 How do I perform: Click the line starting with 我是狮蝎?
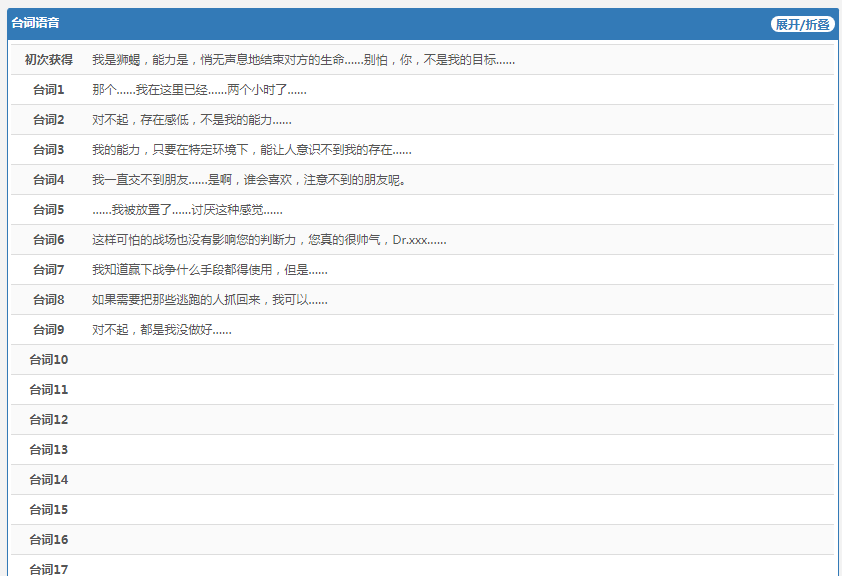coord(303,60)
